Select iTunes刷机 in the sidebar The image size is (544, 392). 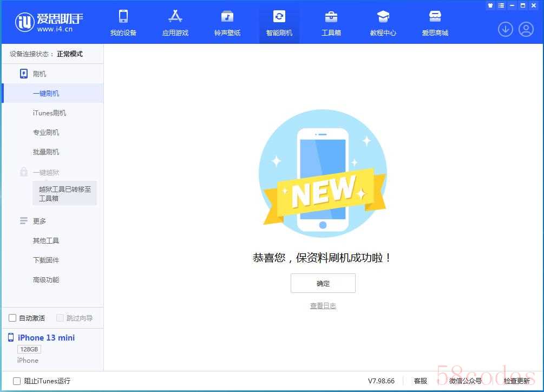click(49, 113)
